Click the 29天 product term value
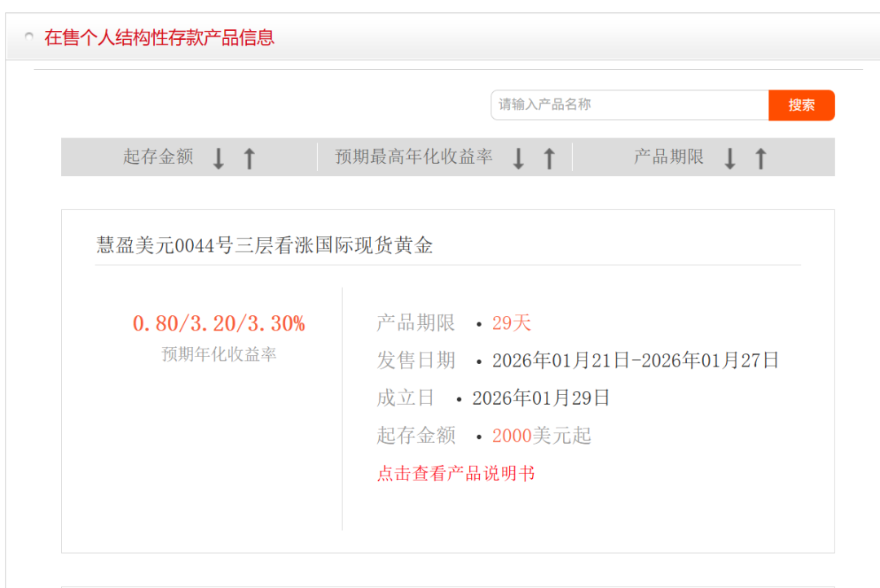Viewport: 880px width, 588px height. (511, 323)
